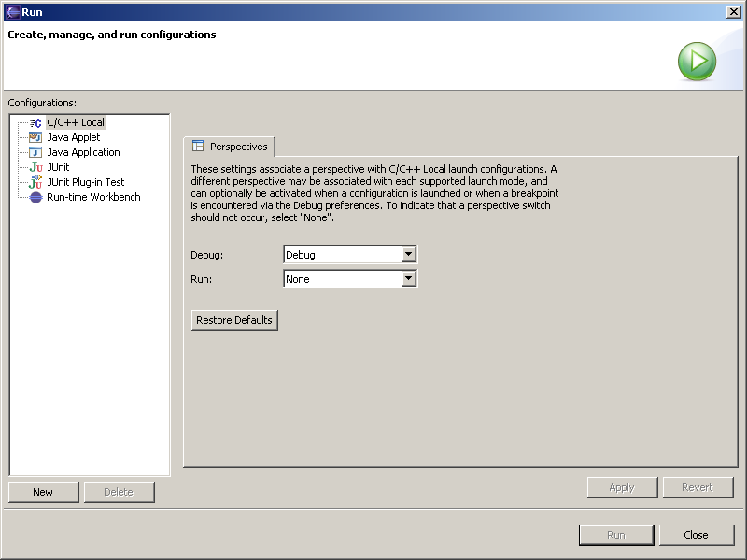Click the Run combo box showing None
747x560 pixels.
pyautogui.click(x=342, y=279)
